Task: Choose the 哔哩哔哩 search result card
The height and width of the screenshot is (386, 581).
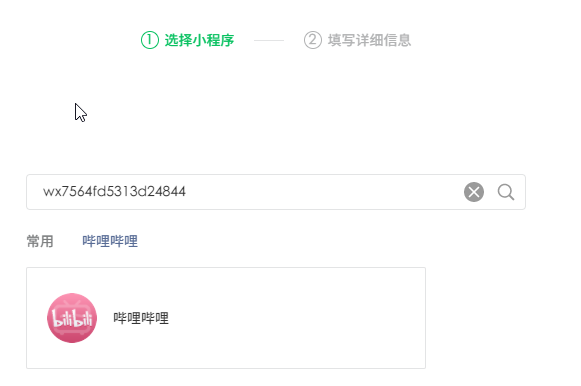Action: tap(226, 318)
